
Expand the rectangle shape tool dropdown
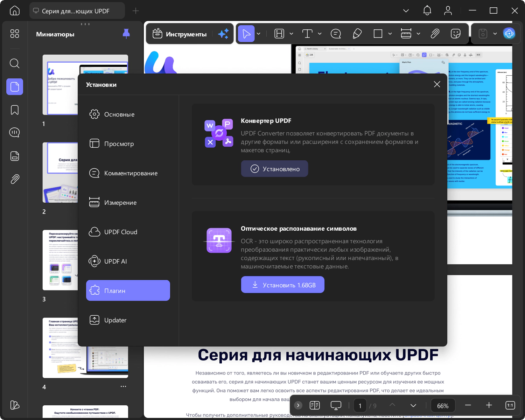click(390, 34)
